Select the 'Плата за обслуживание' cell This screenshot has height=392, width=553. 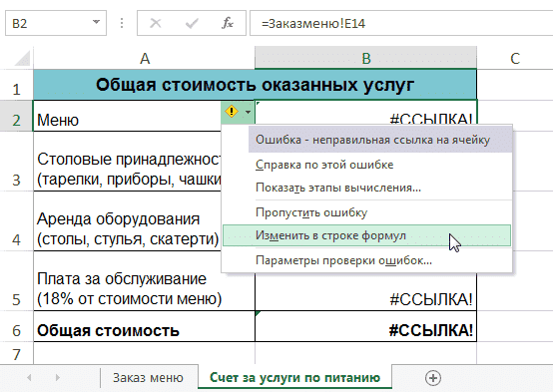tap(145, 281)
